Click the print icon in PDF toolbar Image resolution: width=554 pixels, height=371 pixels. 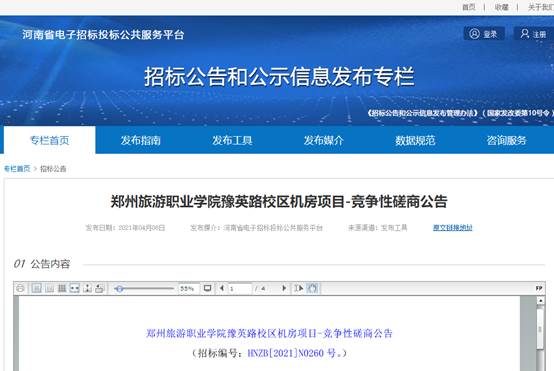tap(20, 288)
